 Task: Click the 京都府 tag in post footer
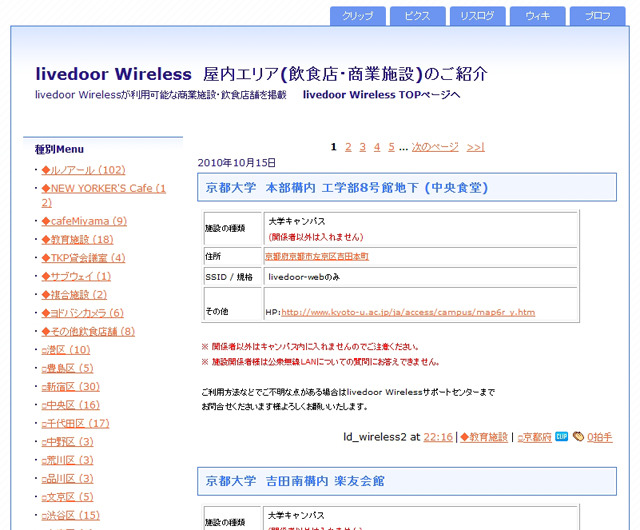point(535,437)
